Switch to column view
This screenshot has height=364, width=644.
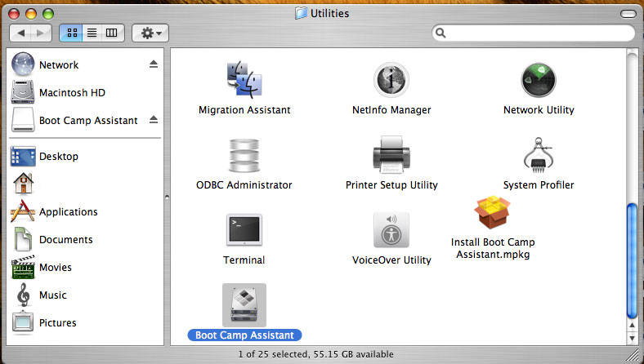click(x=112, y=33)
